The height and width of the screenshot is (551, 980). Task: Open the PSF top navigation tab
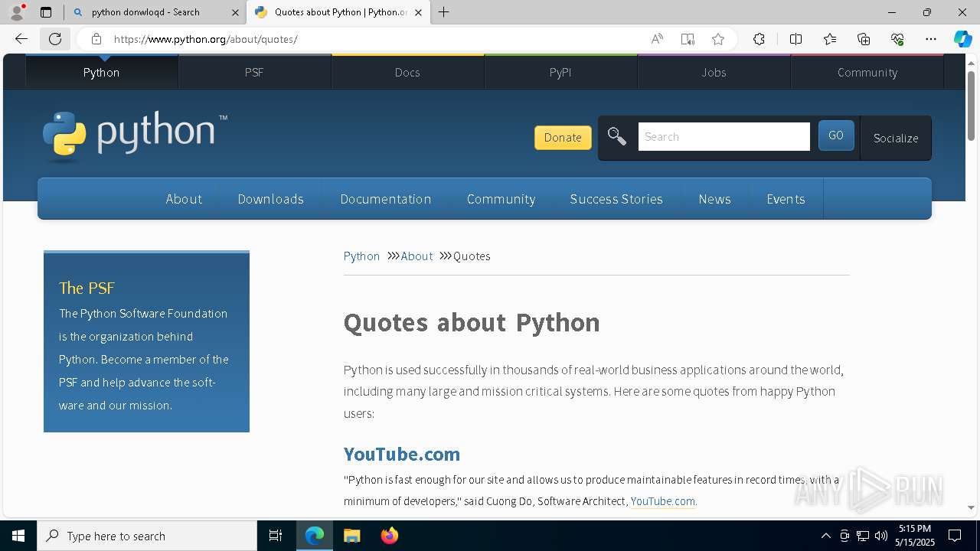(254, 72)
